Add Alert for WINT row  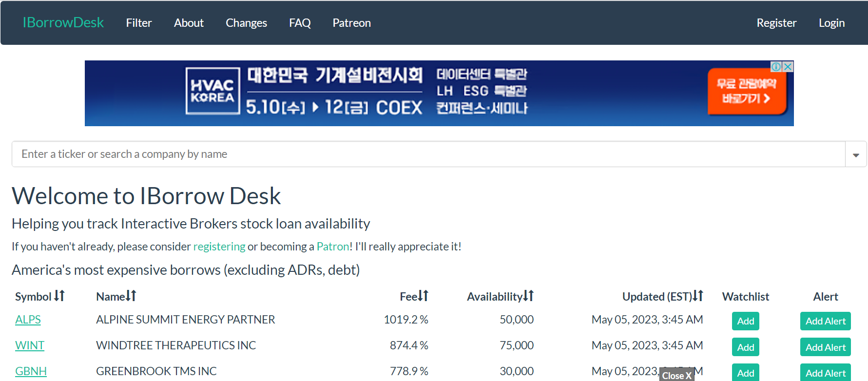[x=826, y=347]
